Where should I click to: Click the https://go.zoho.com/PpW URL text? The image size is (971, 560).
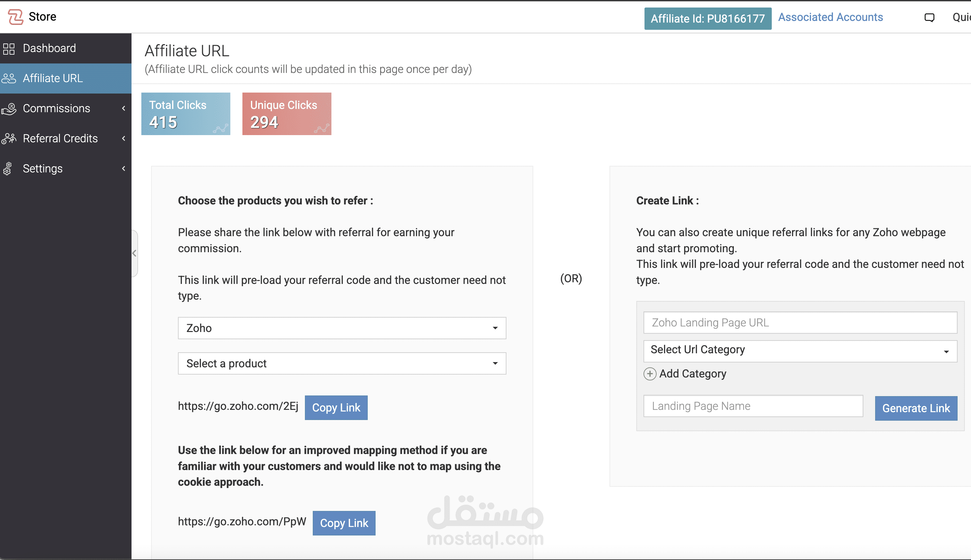tap(242, 522)
